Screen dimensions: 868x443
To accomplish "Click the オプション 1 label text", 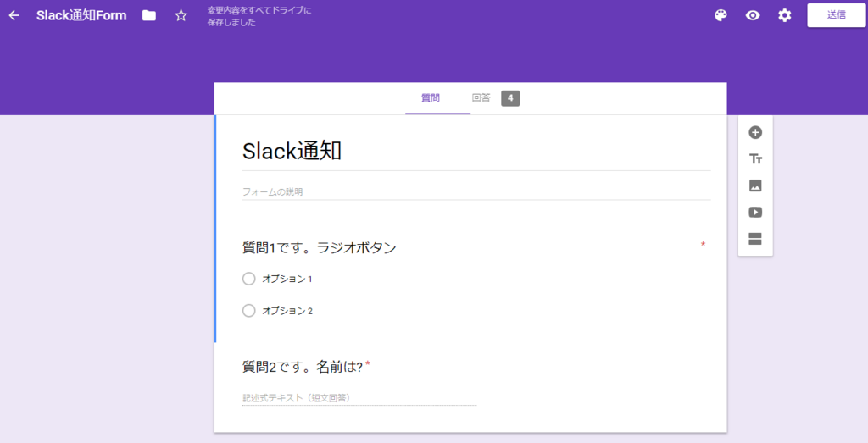I will coord(287,279).
